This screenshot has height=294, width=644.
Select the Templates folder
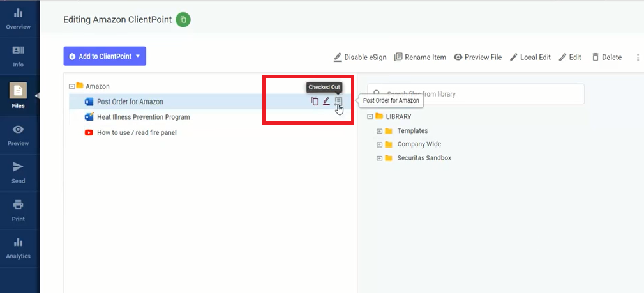click(x=412, y=131)
